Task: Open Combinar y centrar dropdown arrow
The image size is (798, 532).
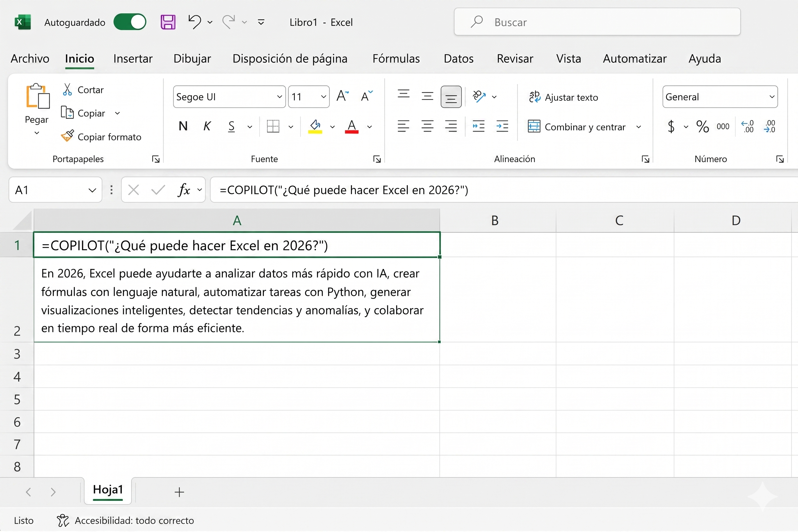Action: tap(639, 127)
